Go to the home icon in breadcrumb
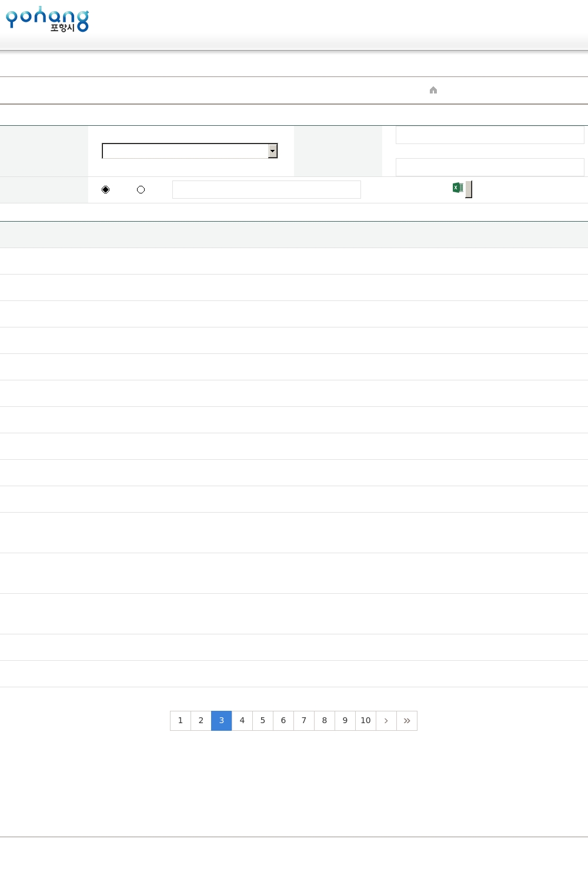The width and height of the screenshot is (588, 896). [433, 90]
